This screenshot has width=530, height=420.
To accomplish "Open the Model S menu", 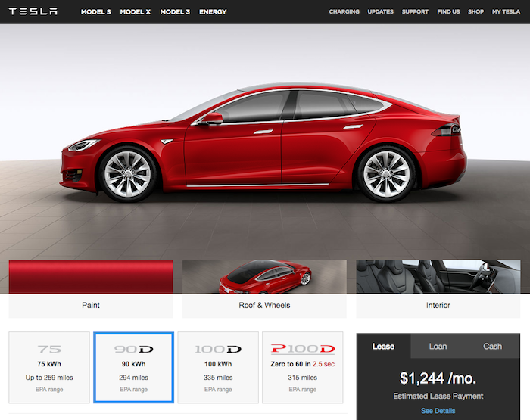I will click(96, 12).
